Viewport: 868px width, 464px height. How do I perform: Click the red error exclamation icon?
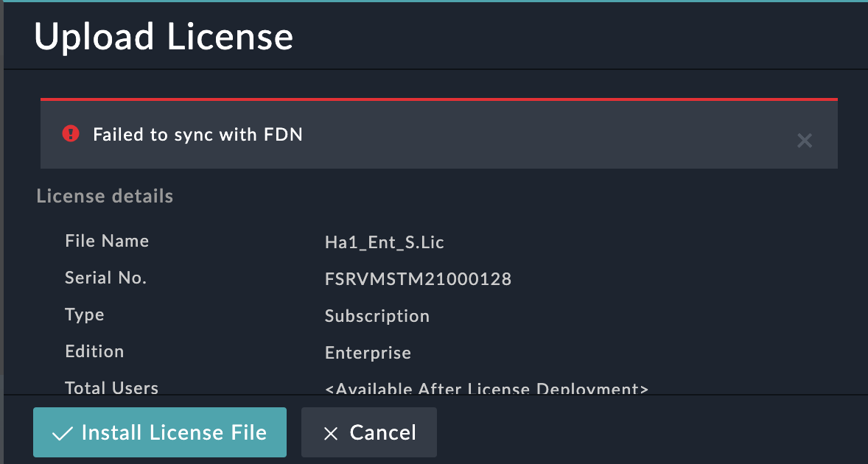pyautogui.click(x=71, y=134)
